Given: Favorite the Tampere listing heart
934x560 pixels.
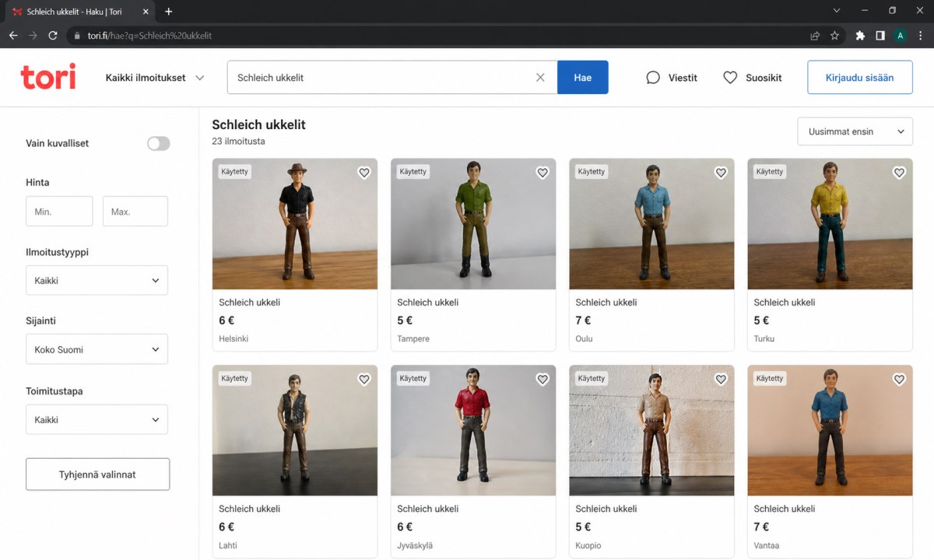Looking at the screenshot, I should pyautogui.click(x=542, y=173).
